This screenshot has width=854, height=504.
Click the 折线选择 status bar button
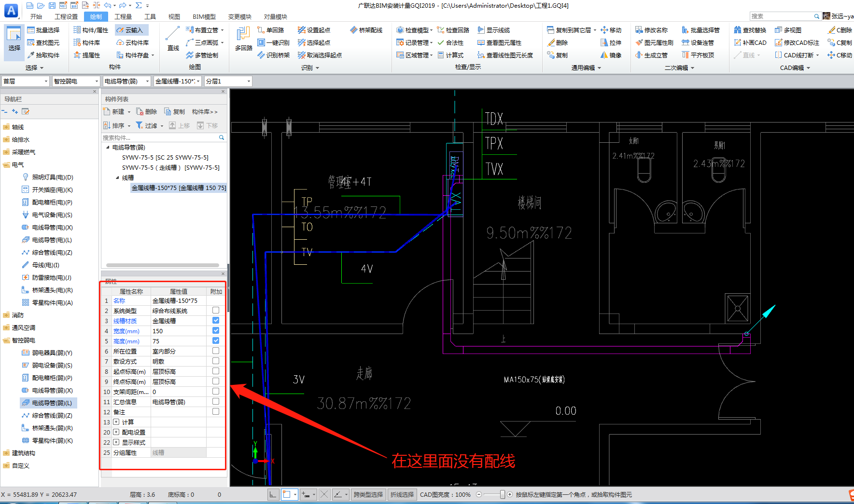[402, 494]
